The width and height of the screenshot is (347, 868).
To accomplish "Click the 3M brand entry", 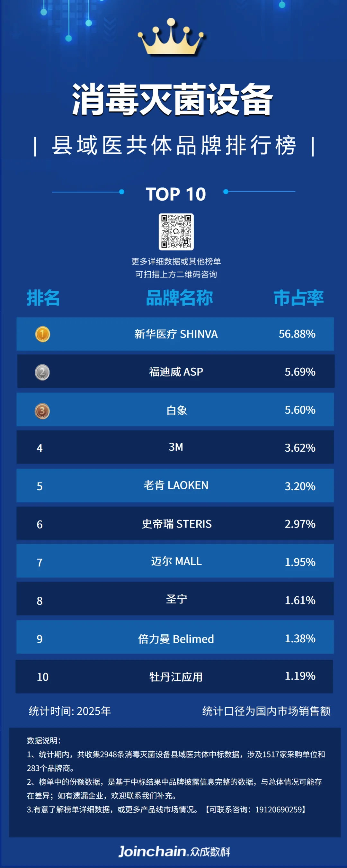I will click(176, 447).
